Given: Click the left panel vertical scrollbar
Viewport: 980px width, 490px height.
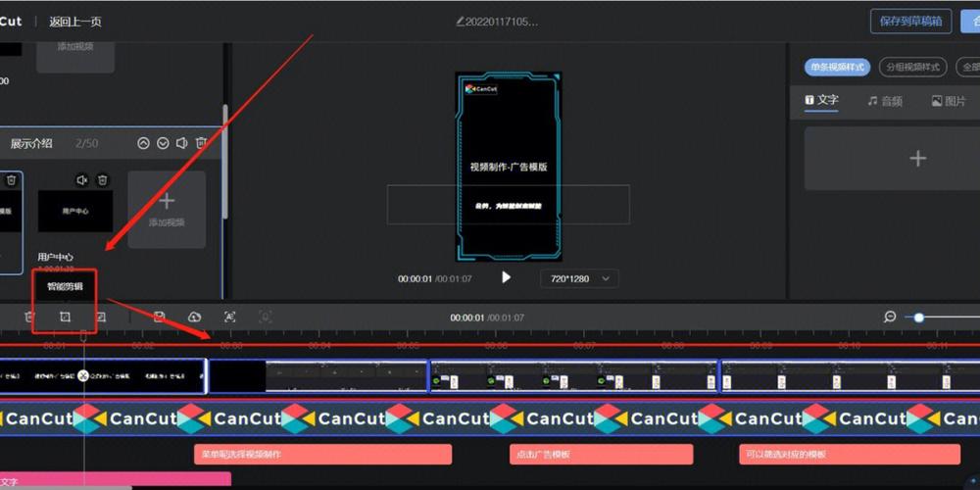Looking at the screenshot, I should [225, 162].
